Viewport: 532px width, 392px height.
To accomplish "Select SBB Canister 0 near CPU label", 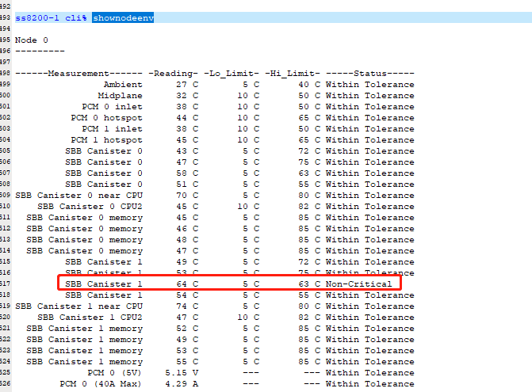I will click(78, 196).
